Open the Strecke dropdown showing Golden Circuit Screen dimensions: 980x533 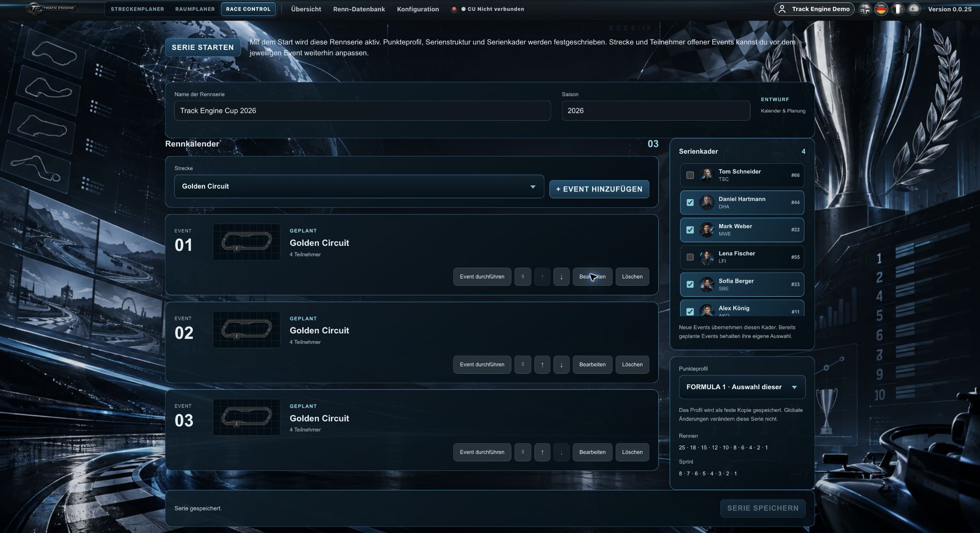(x=359, y=186)
